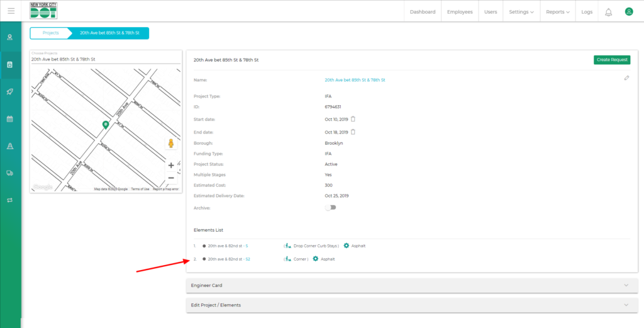Open the S2 element link
Screen dimensions: 644x328
pos(248,259)
